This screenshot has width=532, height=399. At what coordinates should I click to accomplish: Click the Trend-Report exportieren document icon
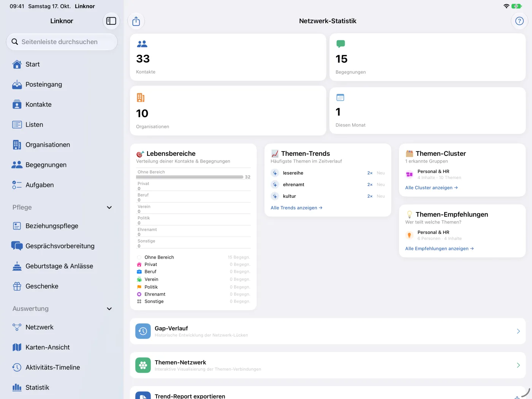tap(143, 395)
